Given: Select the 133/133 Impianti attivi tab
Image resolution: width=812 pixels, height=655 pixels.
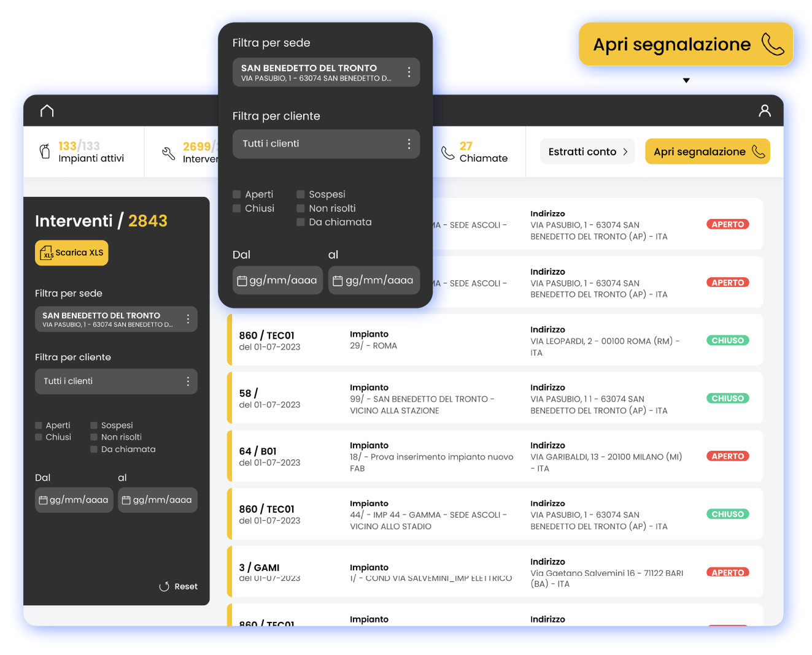Looking at the screenshot, I should pyautogui.click(x=83, y=152).
